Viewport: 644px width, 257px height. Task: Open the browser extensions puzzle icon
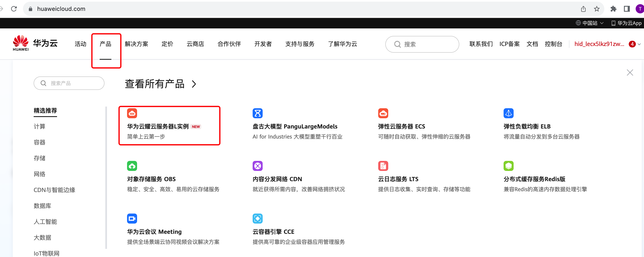[613, 9]
